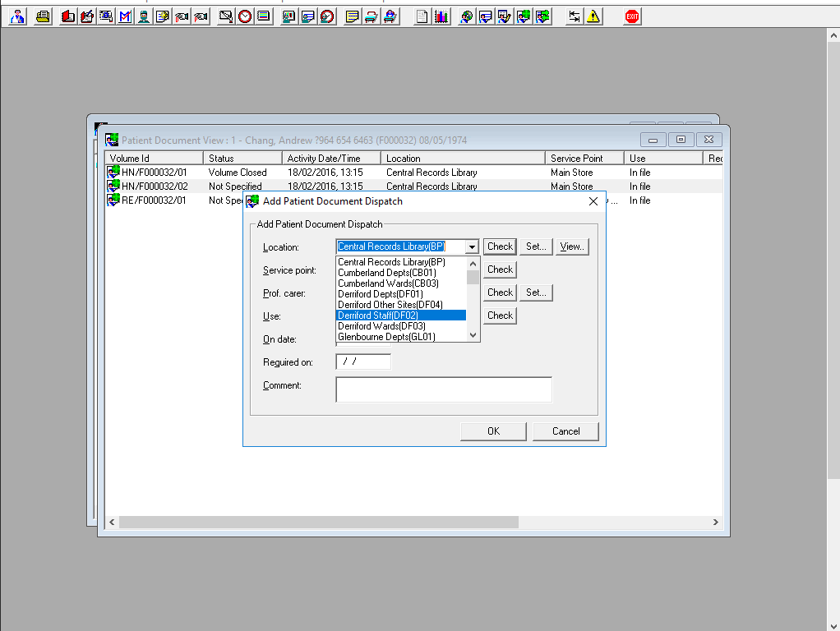Image resolution: width=840 pixels, height=631 pixels.
Task: Click Set... button beside Location
Action: pos(536,246)
